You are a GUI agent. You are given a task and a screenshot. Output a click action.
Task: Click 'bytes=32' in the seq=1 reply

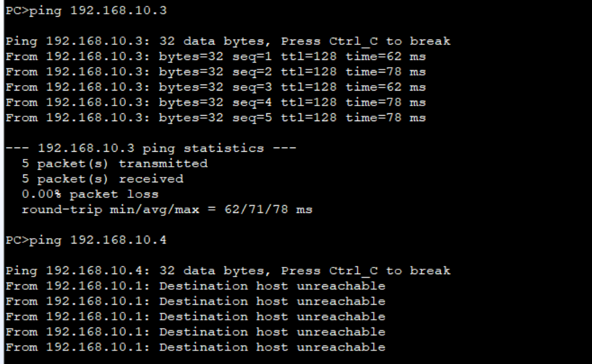click(x=191, y=56)
